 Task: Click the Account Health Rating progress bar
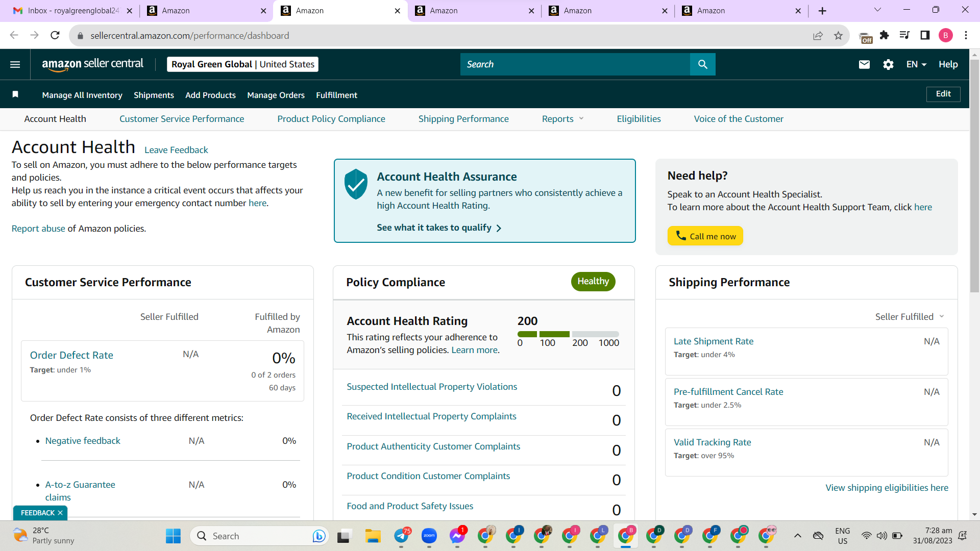tap(568, 334)
